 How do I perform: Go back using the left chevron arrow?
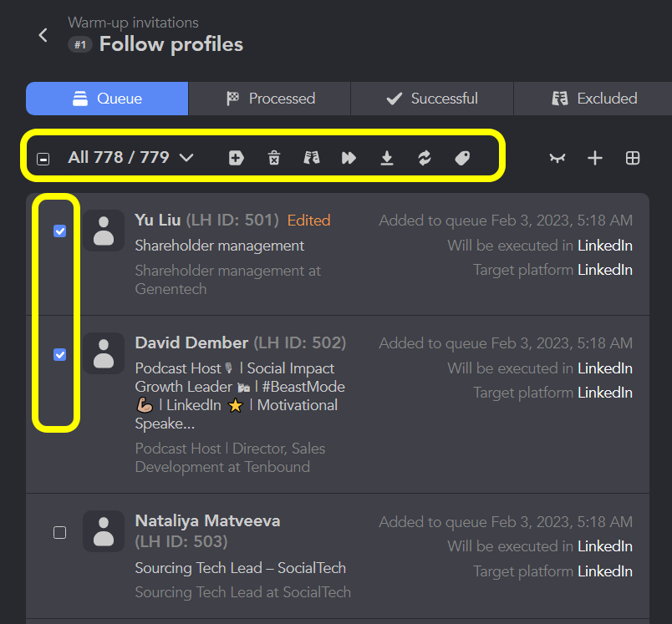(x=43, y=35)
